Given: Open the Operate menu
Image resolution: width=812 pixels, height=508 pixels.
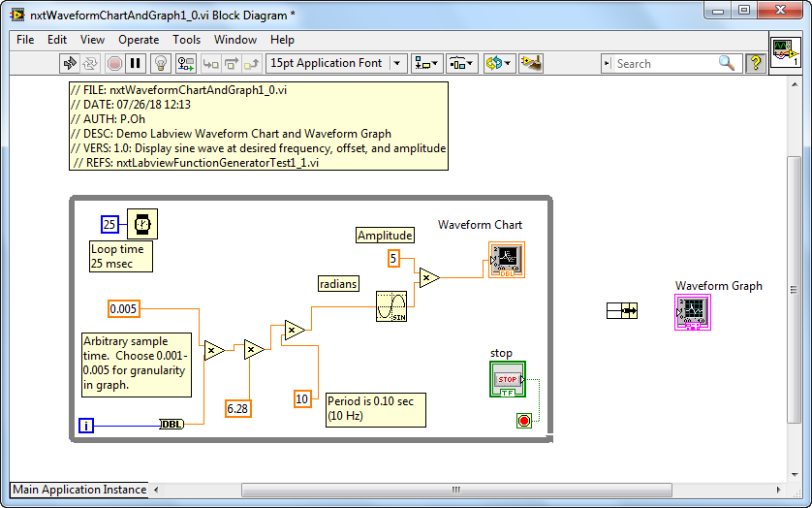Looking at the screenshot, I should click(139, 40).
